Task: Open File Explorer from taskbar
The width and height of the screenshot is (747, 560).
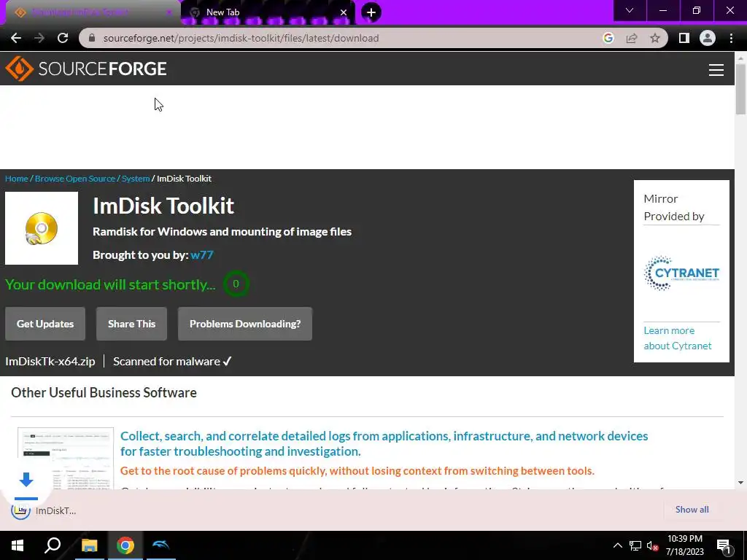Action: point(89,545)
